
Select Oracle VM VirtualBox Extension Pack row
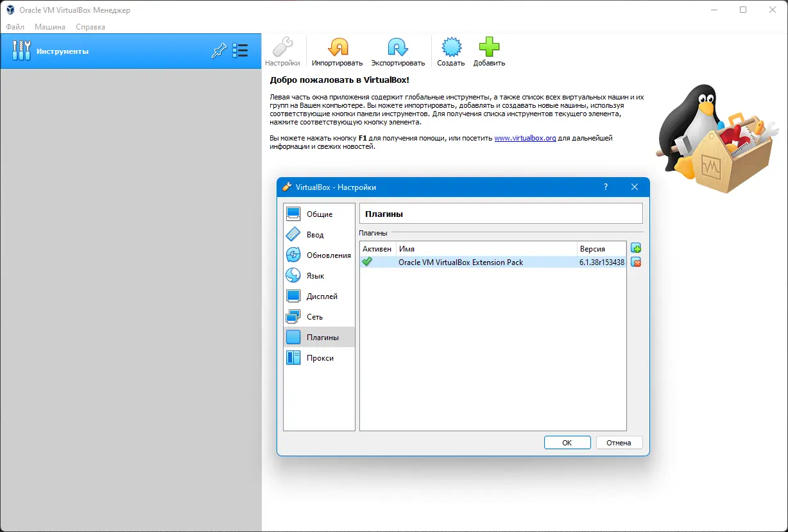493,262
